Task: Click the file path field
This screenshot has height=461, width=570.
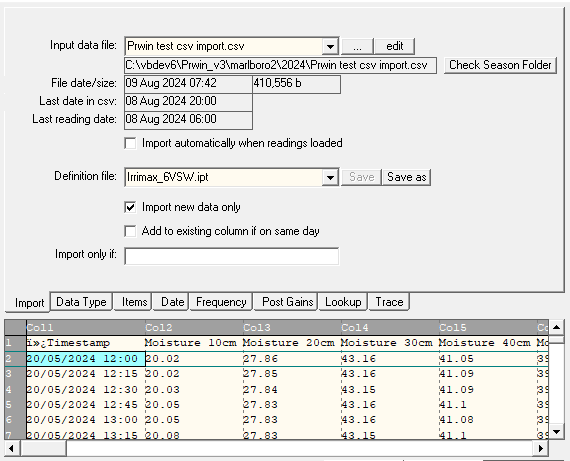Action: 280,65
